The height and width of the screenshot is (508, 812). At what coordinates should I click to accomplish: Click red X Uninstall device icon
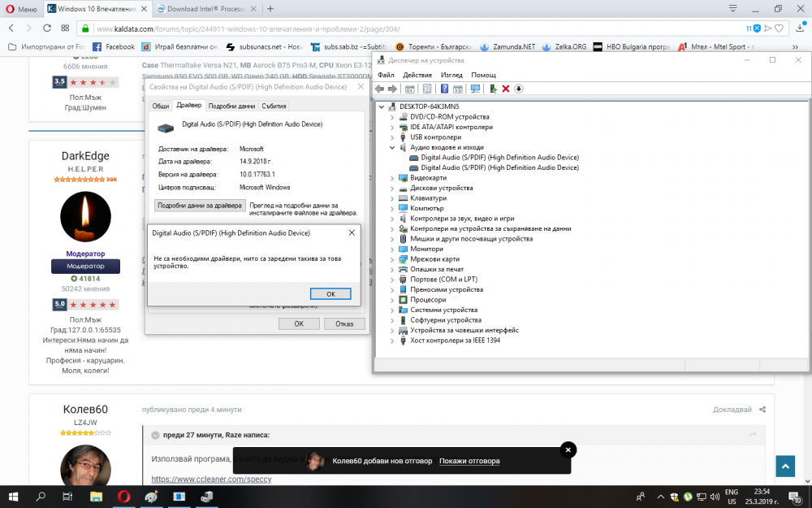pos(506,89)
